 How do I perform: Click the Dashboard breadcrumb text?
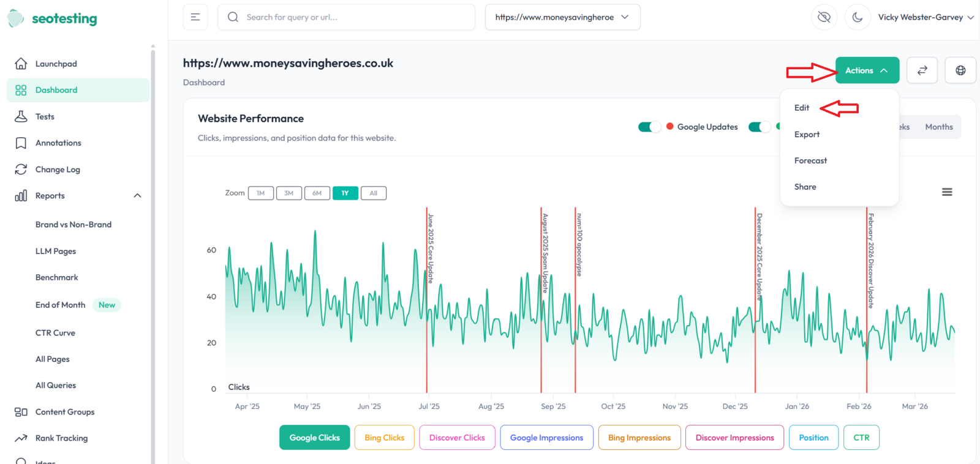tap(204, 83)
